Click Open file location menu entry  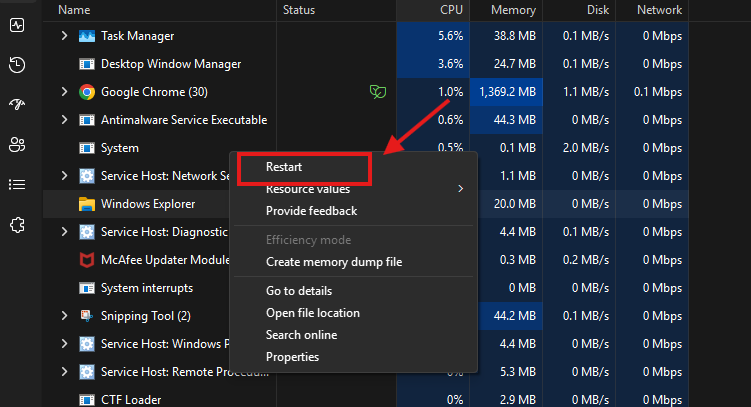(x=312, y=313)
